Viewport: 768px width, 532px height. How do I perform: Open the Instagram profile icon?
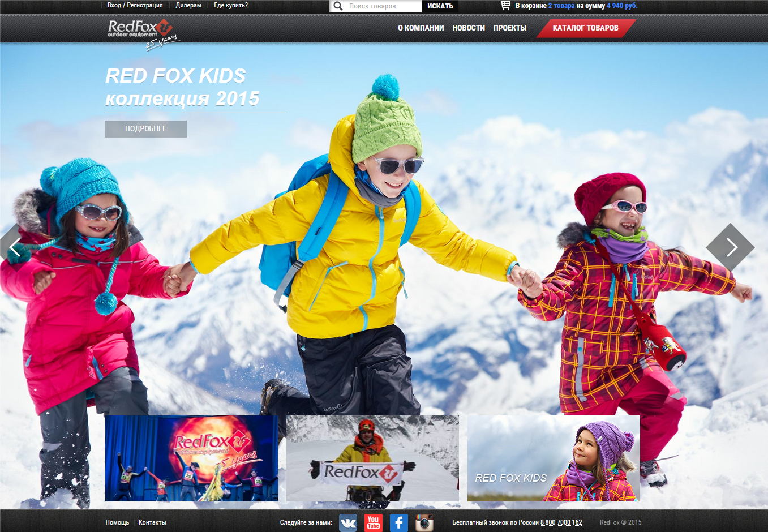click(424, 522)
